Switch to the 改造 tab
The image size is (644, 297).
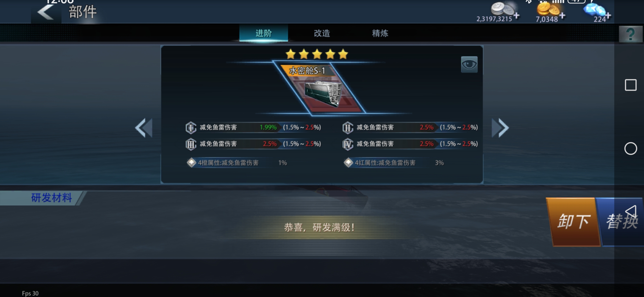(x=322, y=33)
